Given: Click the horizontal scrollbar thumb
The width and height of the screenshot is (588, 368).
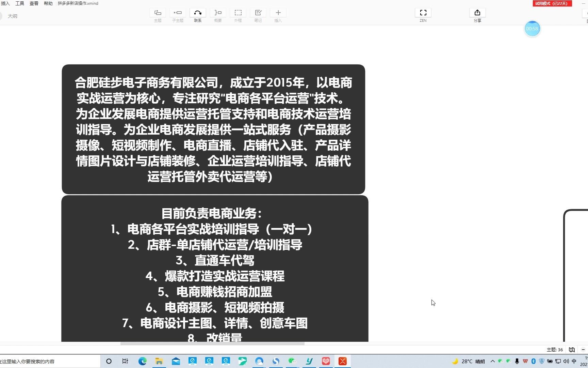Looking at the screenshot, I should pos(212,343).
